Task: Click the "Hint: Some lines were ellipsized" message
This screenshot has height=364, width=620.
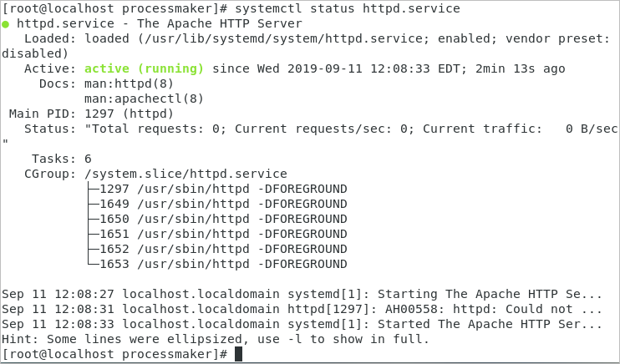Action: (x=215, y=339)
